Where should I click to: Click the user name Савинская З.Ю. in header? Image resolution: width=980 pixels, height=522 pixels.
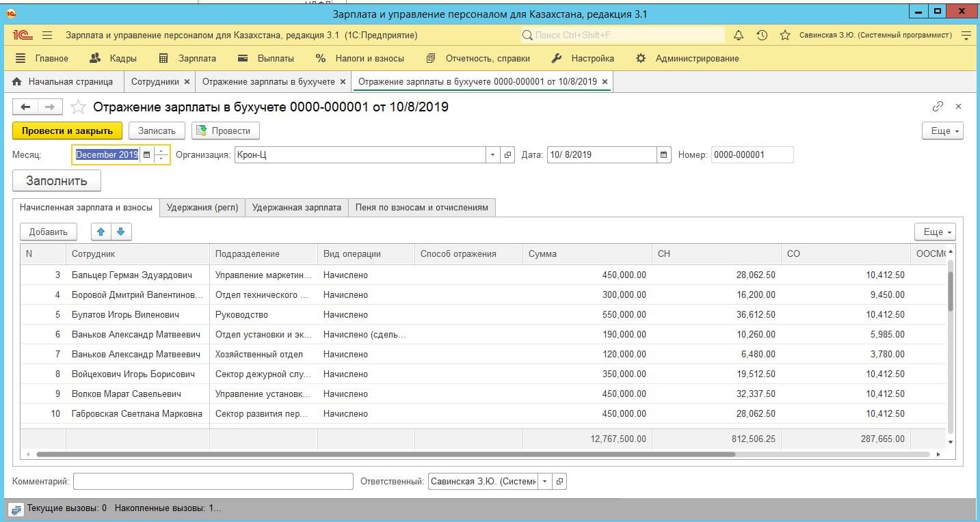point(875,36)
